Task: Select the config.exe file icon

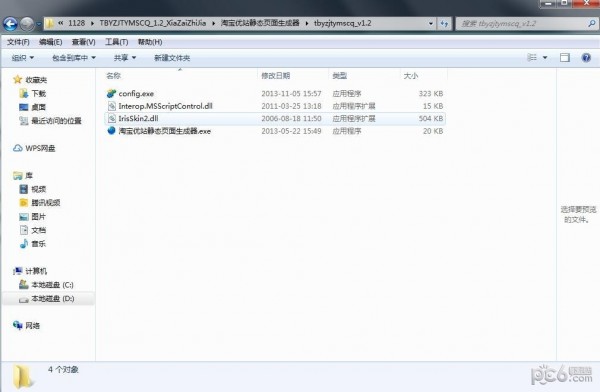Action: point(111,93)
